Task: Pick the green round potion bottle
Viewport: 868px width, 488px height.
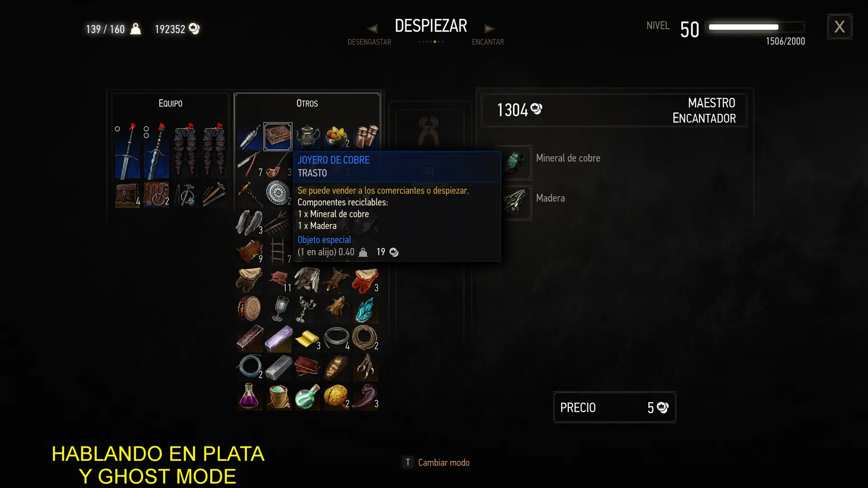Action: [307, 396]
